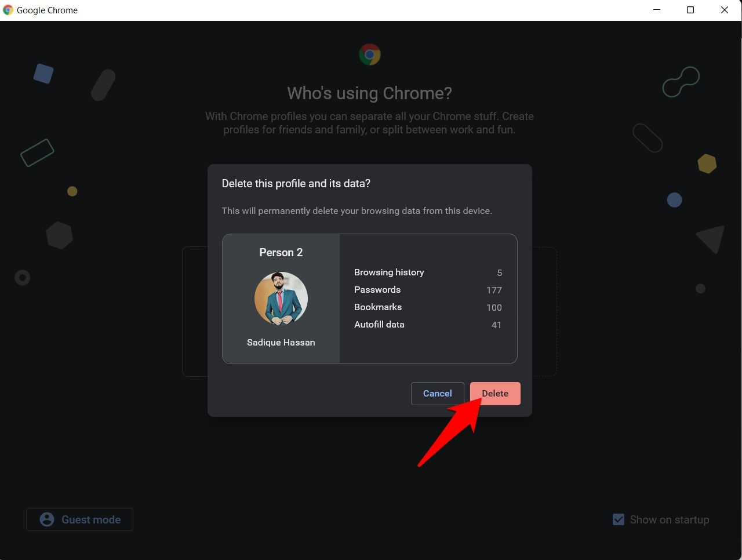The width and height of the screenshot is (742, 560).
Task: Maximize the Google Chrome window
Action: 690,10
